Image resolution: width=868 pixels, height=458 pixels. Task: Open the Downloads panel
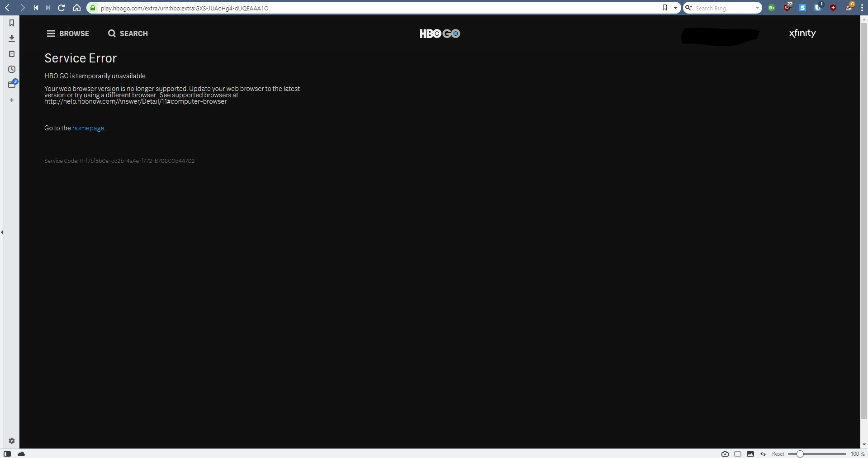click(x=12, y=38)
